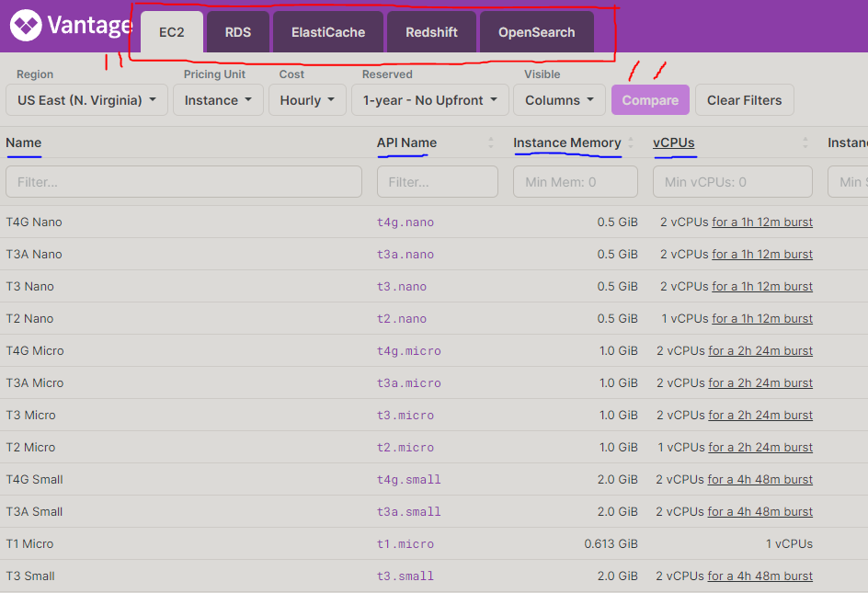Open the t1.micro API name link
The image size is (868, 593).
pos(405,543)
